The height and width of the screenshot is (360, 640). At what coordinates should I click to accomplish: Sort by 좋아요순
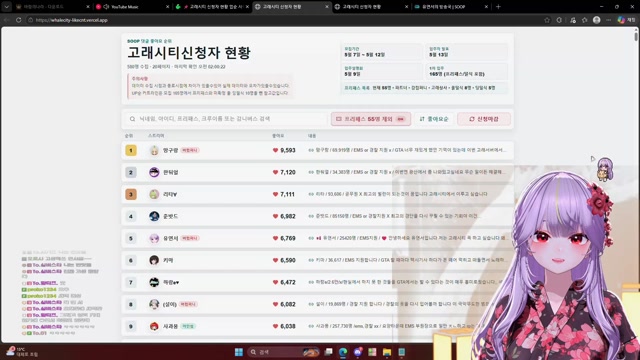(434, 119)
